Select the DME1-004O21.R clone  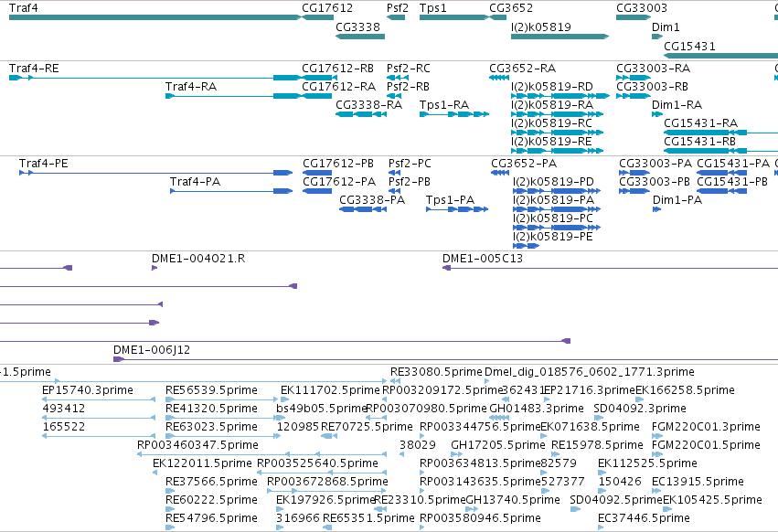(x=155, y=268)
